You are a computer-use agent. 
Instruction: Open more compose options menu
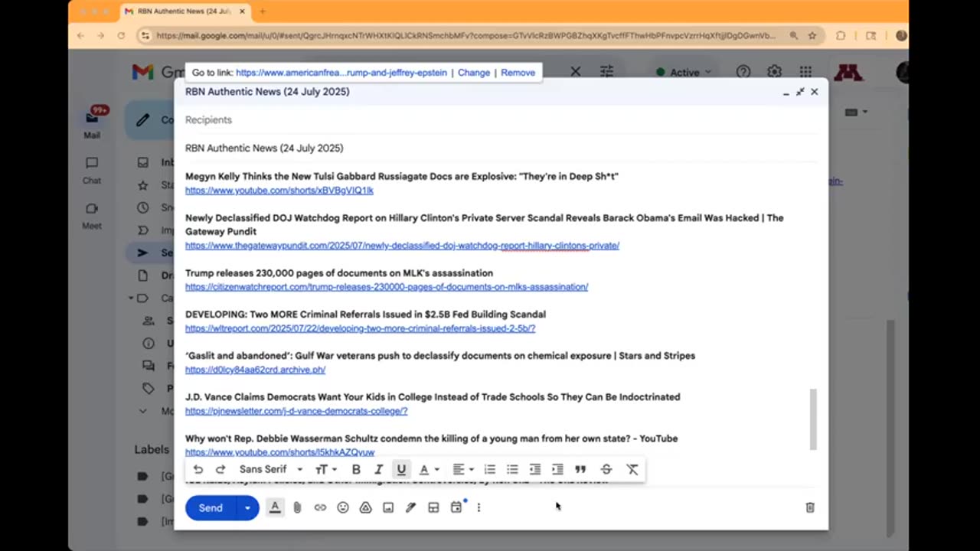pos(479,507)
